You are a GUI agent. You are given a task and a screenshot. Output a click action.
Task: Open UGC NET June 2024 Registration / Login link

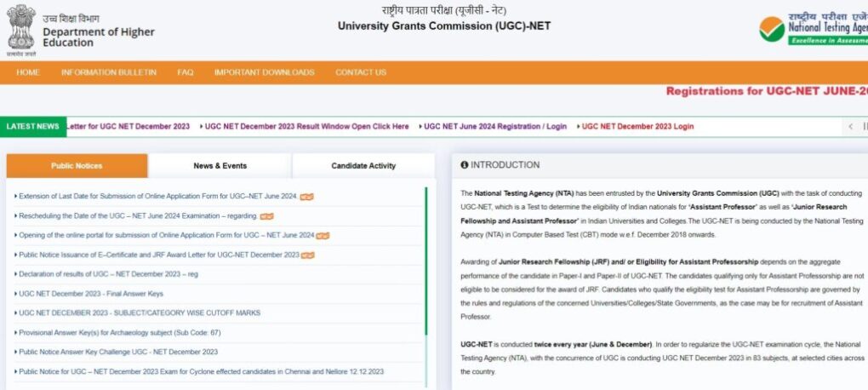coord(494,126)
